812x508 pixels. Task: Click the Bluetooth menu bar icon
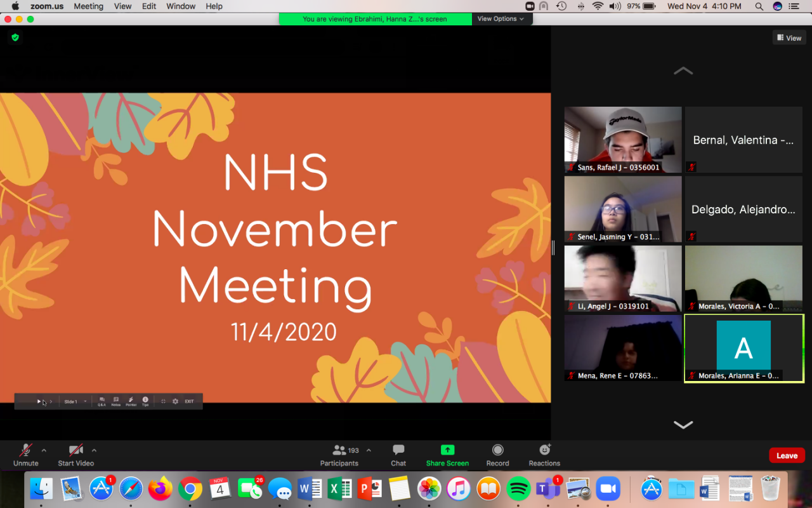[x=580, y=6]
